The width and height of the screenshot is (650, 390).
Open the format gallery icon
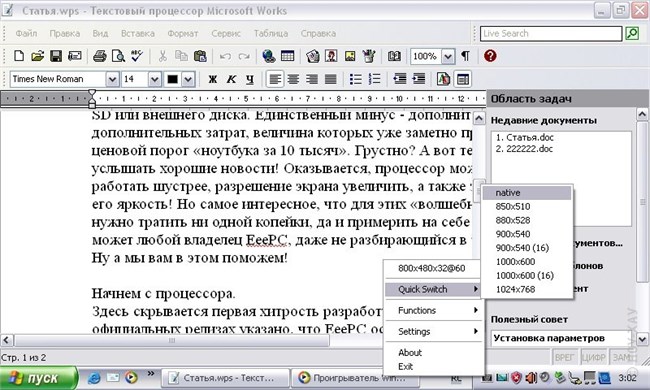(x=443, y=79)
